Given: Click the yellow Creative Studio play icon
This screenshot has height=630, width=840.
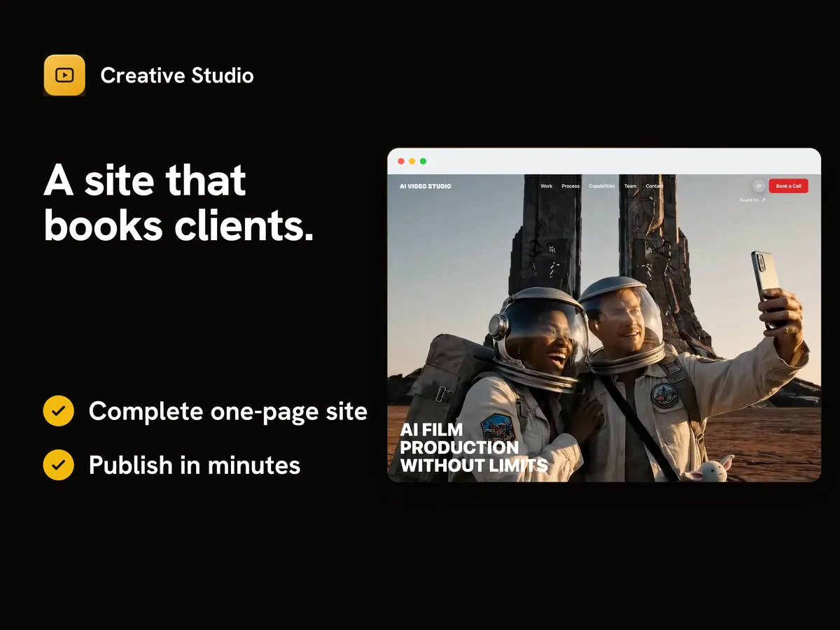Looking at the screenshot, I should (64, 75).
